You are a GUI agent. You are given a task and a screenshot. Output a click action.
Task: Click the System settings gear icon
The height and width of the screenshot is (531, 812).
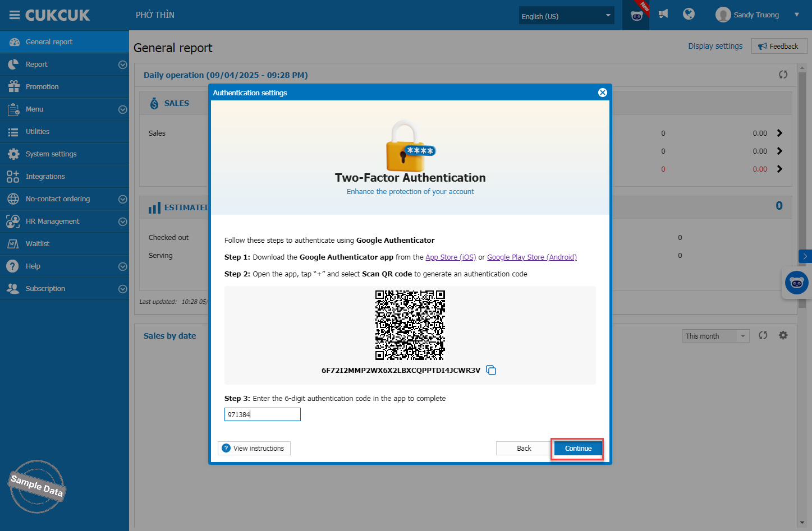pos(13,154)
